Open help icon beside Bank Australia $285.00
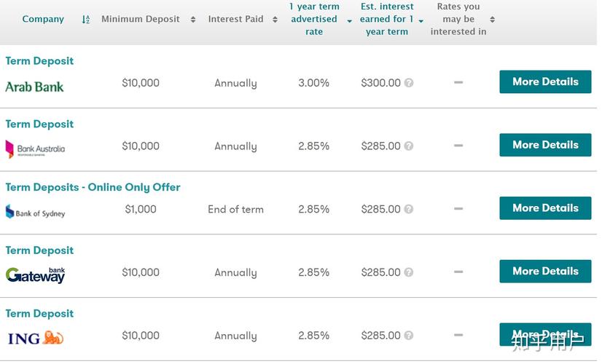 (409, 146)
